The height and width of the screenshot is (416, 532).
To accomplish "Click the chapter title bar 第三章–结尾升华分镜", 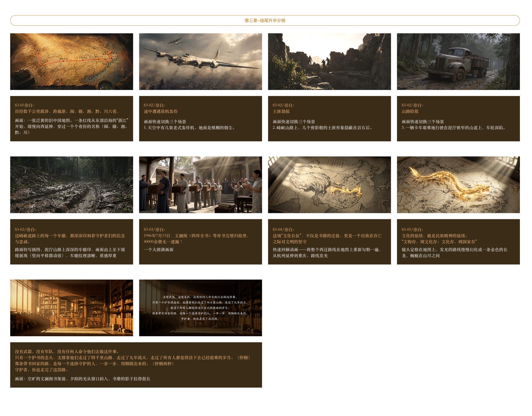I will coord(265,21).
